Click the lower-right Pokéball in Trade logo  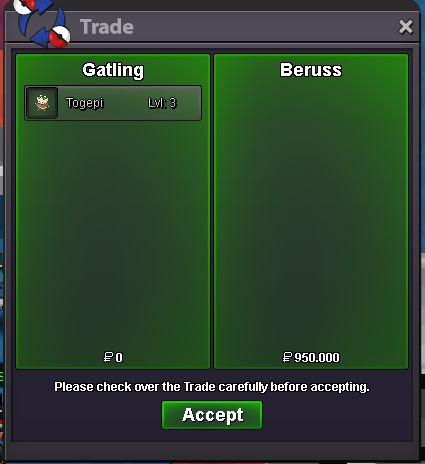(x=60, y=36)
